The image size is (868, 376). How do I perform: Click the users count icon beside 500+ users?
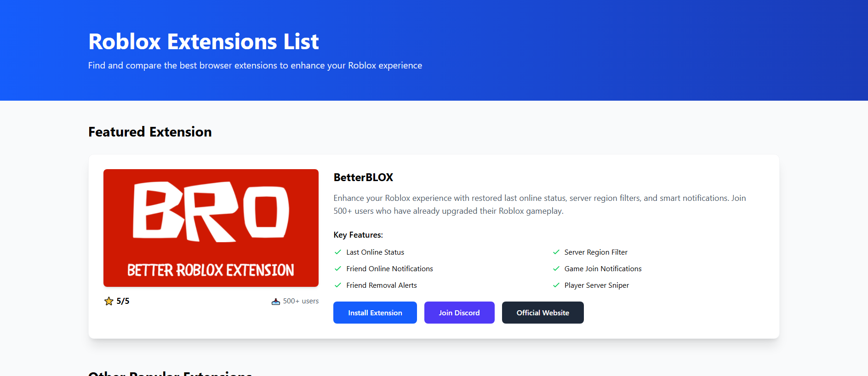point(276,302)
